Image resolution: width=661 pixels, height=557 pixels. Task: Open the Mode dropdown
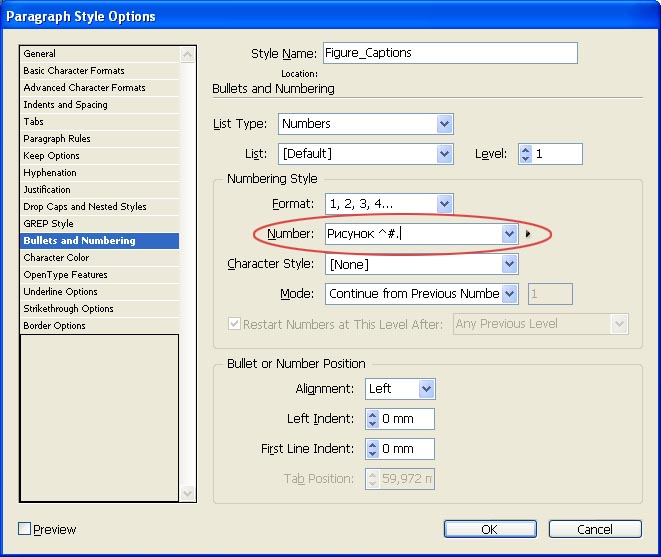click(x=509, y=293)
